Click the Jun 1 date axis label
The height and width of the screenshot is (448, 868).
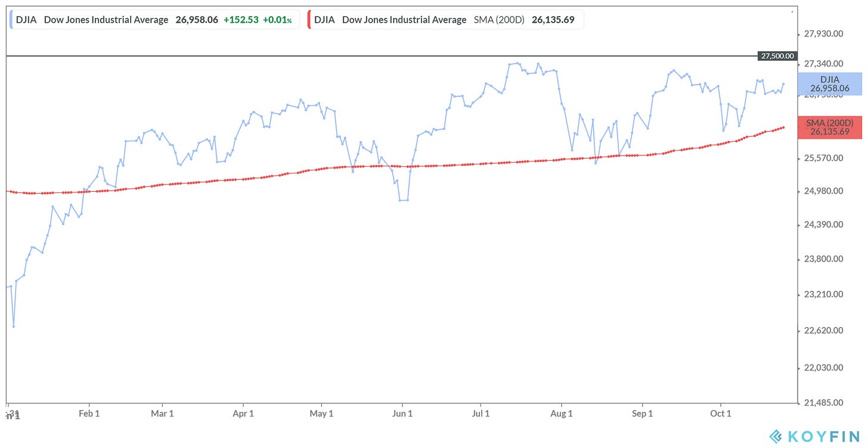pos(402,413)
